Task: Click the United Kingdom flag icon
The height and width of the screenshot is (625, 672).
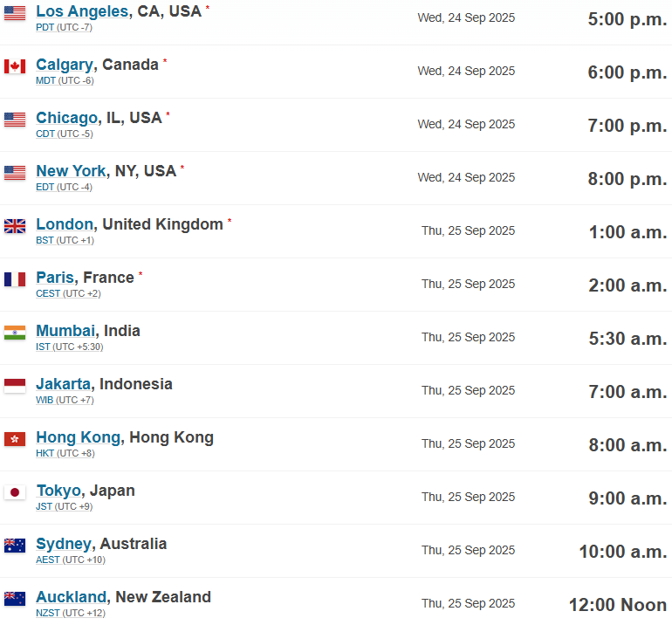Action: 15,226
